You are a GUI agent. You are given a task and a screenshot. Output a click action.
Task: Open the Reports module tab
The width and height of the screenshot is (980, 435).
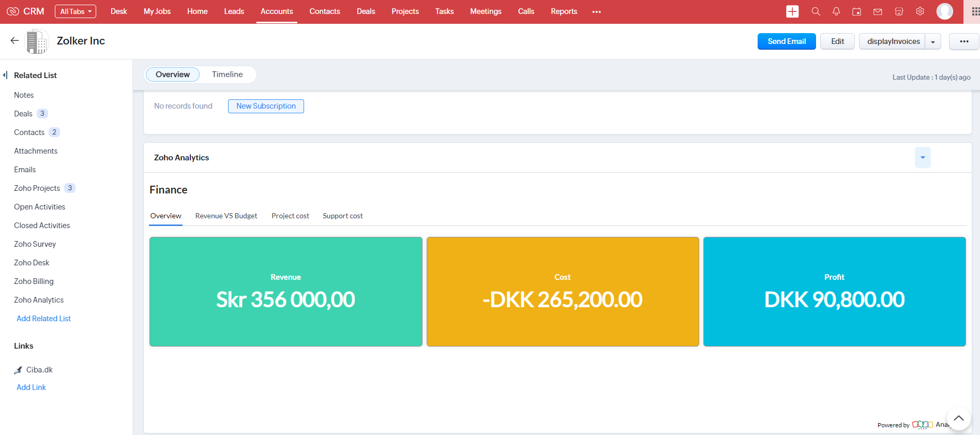click(564, 11)
